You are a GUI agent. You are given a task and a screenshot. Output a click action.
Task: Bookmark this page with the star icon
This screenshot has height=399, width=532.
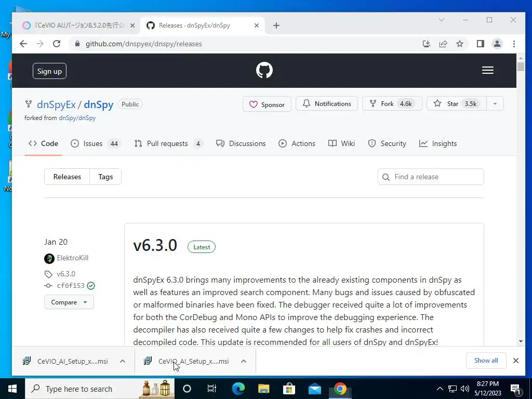(x=460, y=44)
